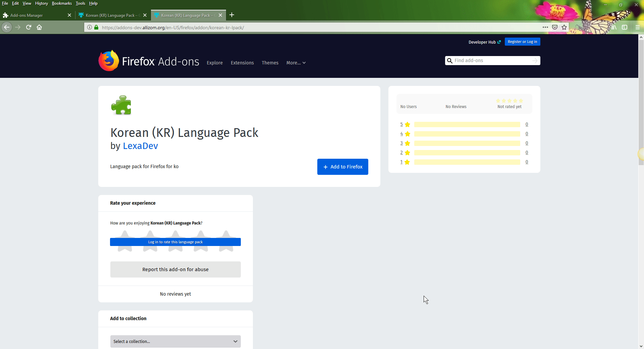Toggle the sidebar icon in toolbar

pos(625,27)
